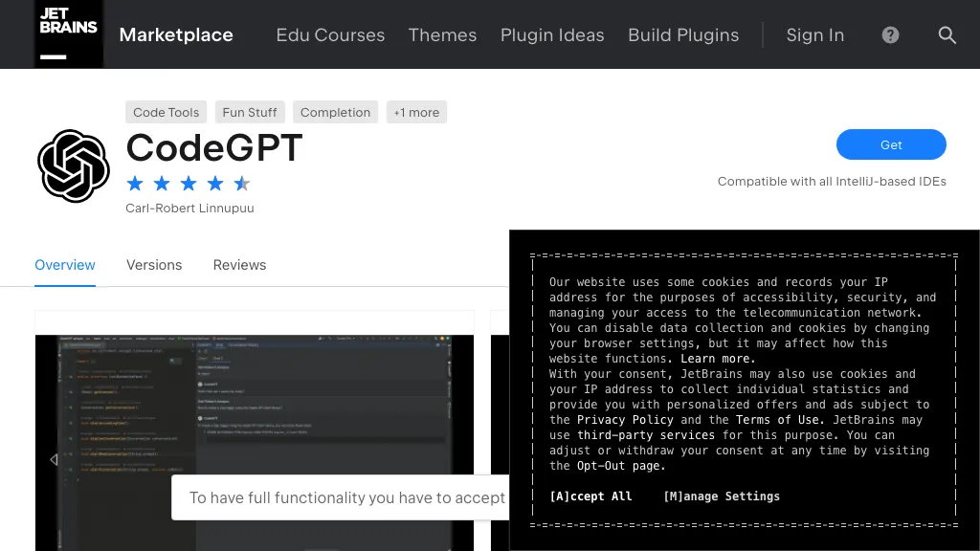Click the JetBrains logo
980x551 pixels.
[68, 33]
